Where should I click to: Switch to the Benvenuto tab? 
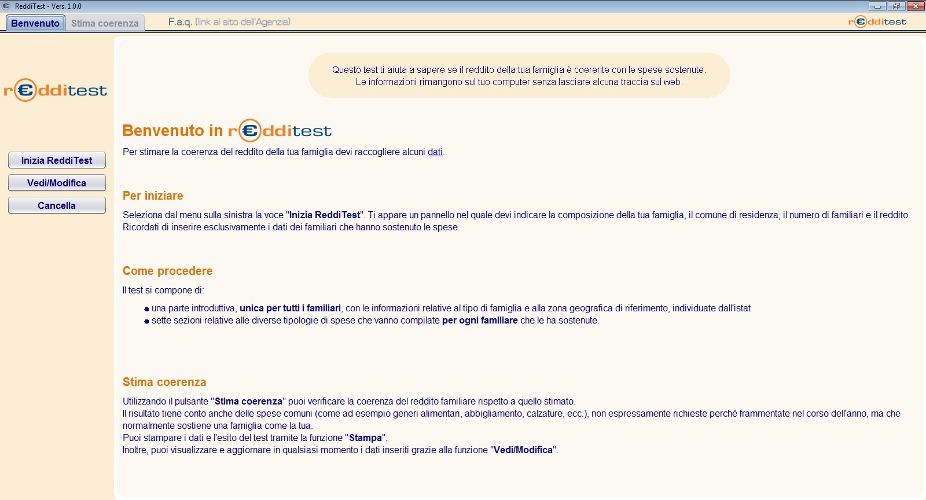point(33,22)
